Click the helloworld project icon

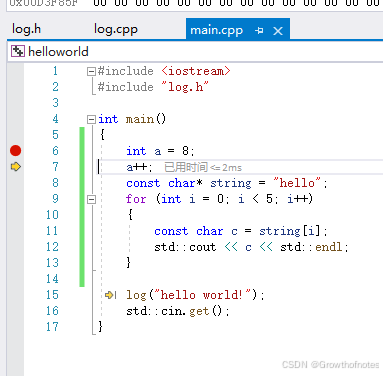point(18,51)
